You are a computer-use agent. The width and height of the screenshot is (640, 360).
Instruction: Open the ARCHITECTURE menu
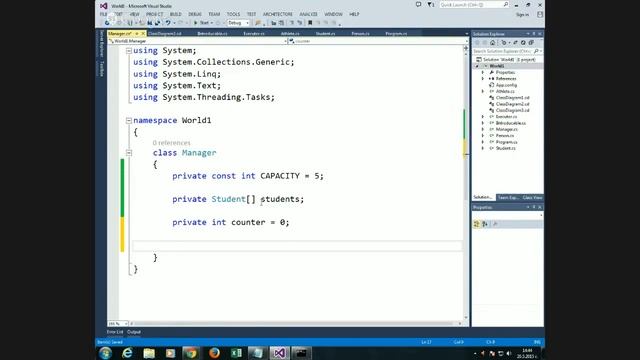(278, 14)
